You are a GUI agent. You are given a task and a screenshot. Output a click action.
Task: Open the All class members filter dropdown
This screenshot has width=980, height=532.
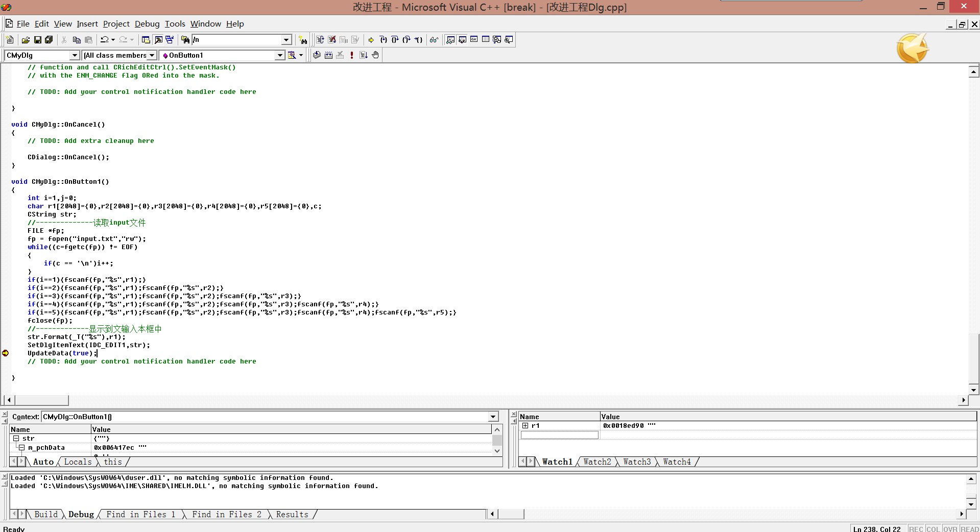coord(152,55)
